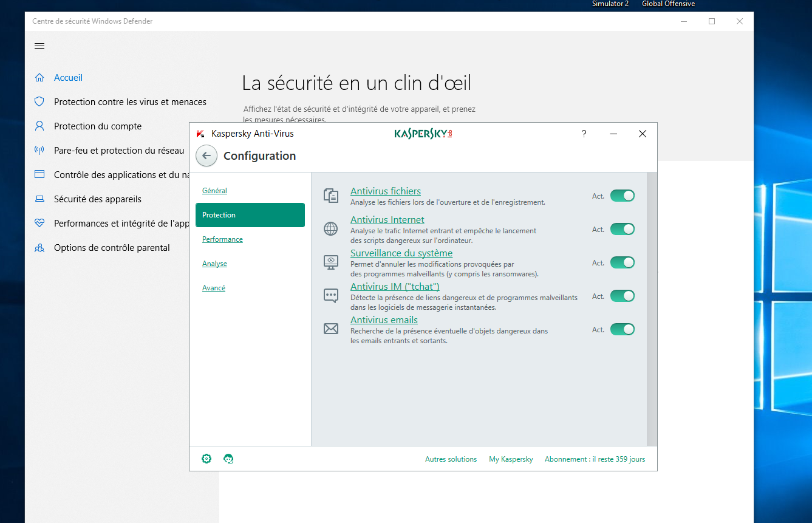Click the heart icon for Performances et intégrité
Image resolution: width=812 pixels, height=523 pixels.
coord(39,224)
